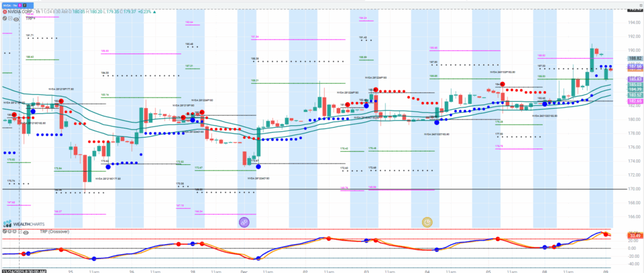Click the TRP (Crossover) indicator label
The image size is (644, 273).
(x=55, y=231)
